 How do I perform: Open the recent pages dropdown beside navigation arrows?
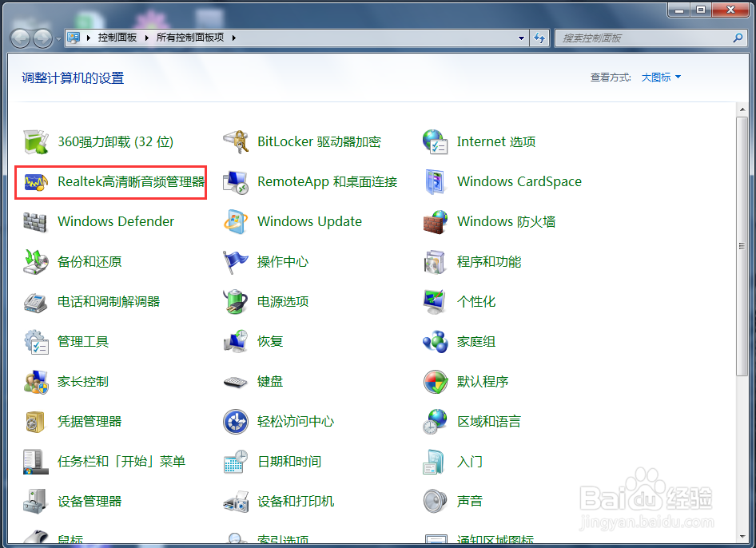coord(58,38)
